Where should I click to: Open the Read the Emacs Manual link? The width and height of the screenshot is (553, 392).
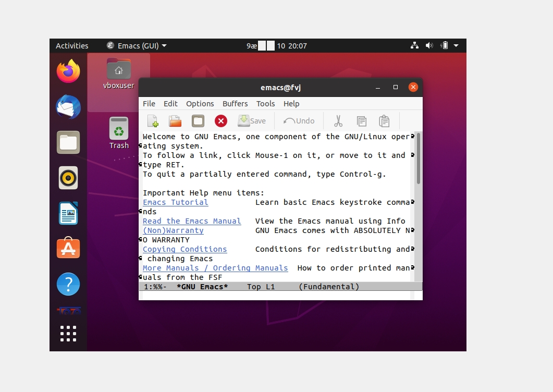pos(192,221)
